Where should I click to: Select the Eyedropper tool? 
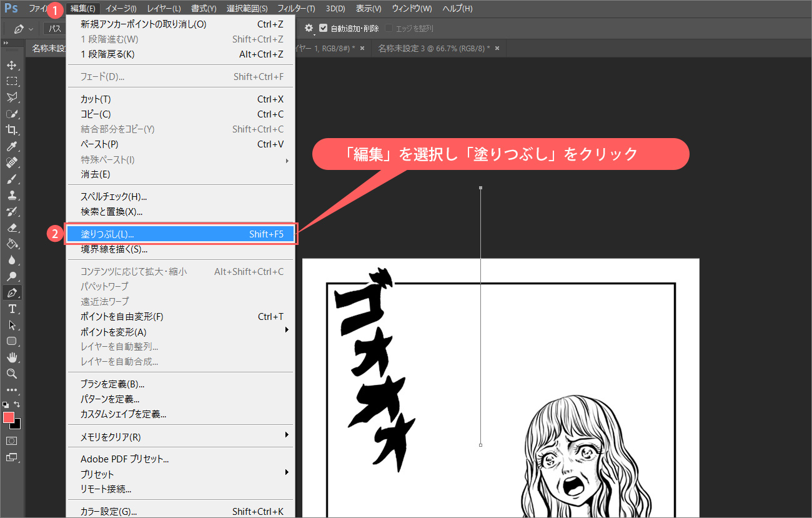pyautogui.click(x=11, y=146)
